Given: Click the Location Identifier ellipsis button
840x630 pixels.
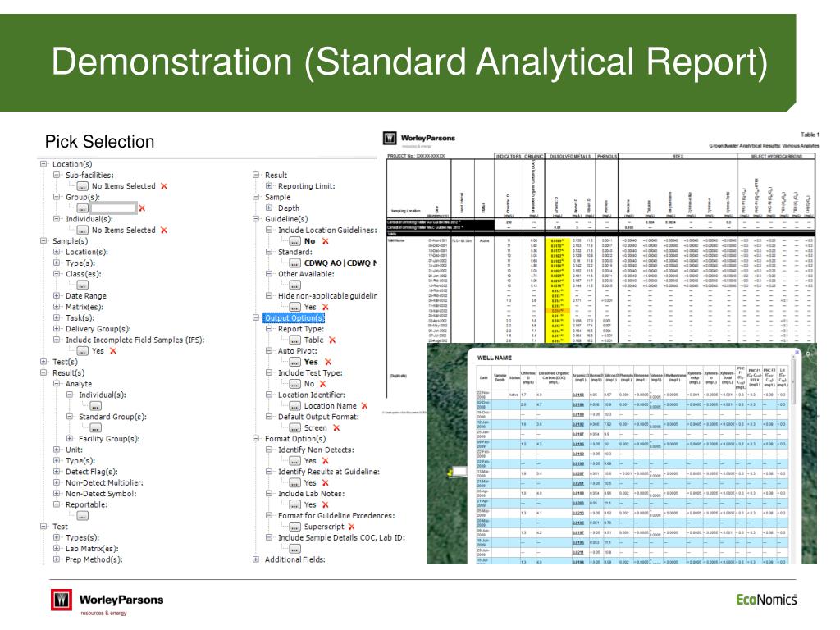Looking at the screenshot, I should pos(295,406).
